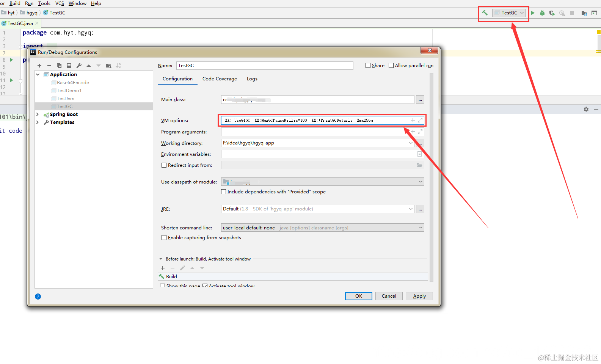Click the OK button
The width and height of the screenshot is (601, 364).
[x=358, y=296]
